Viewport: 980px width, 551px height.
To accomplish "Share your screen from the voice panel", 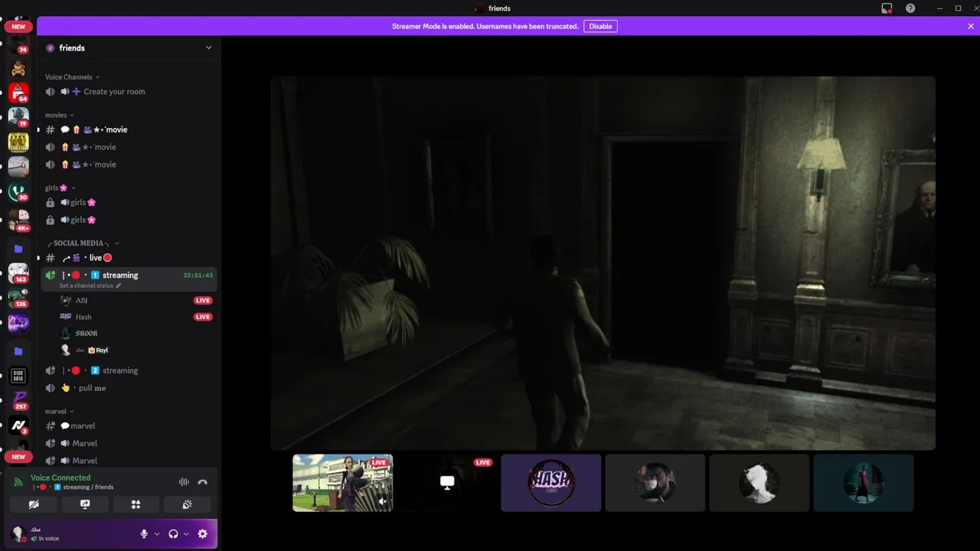I will (85, 504).
